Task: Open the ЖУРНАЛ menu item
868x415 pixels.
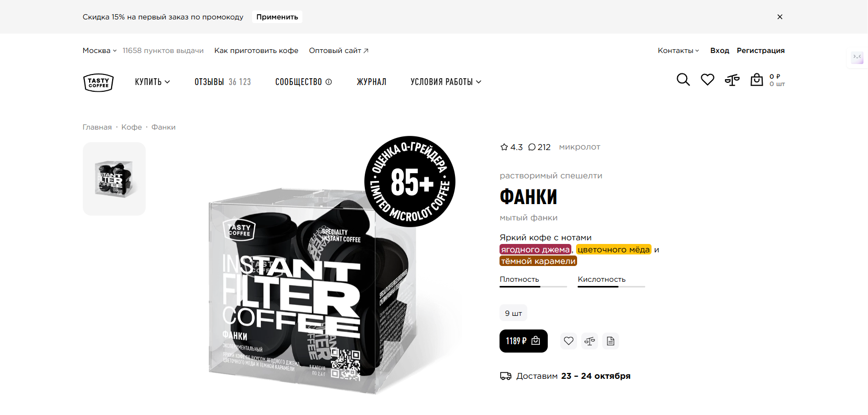Action: (372, 82)
